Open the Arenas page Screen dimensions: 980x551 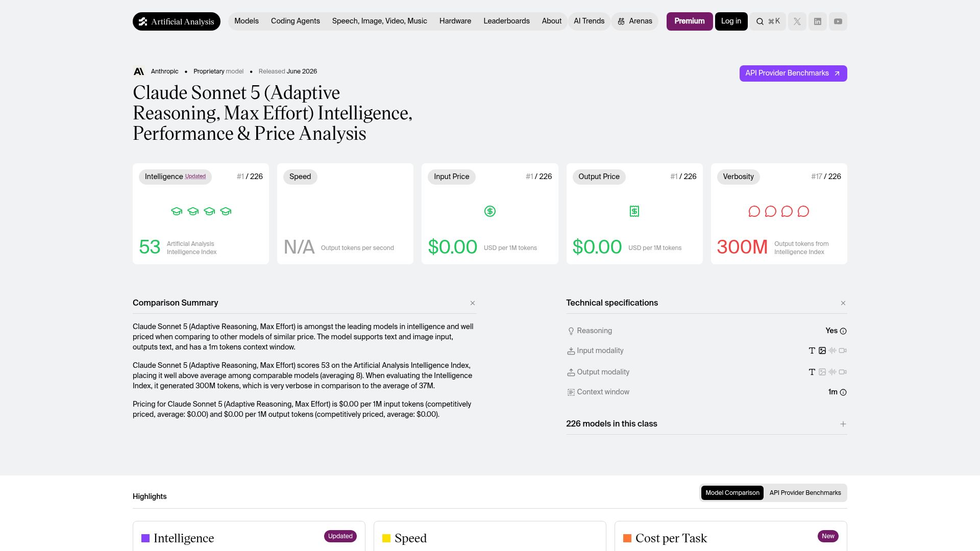(x=635, y=21)
